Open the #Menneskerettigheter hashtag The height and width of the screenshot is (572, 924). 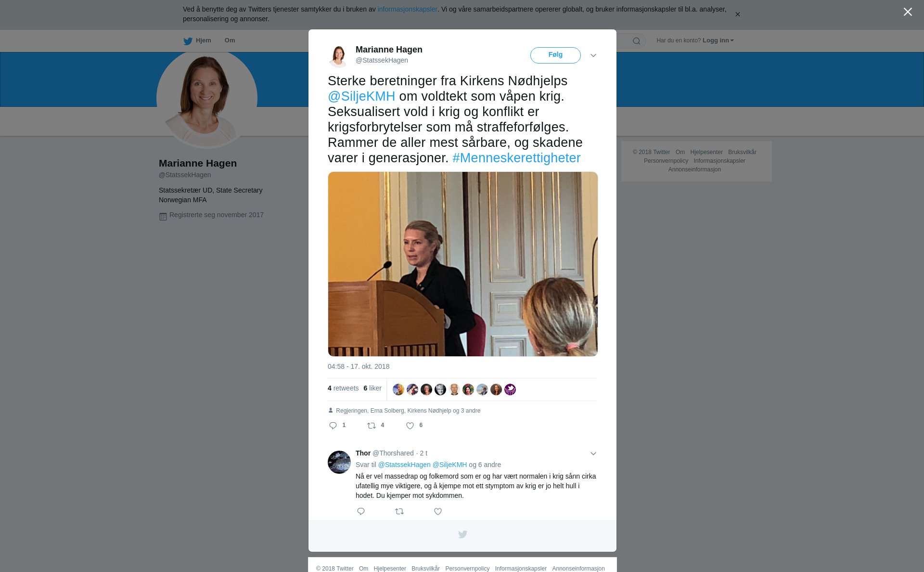(516, 158)
